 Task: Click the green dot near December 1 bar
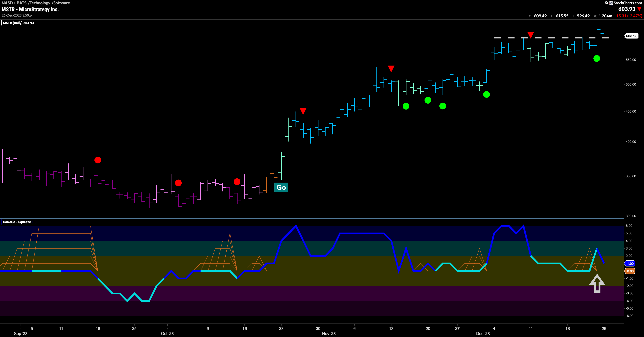point(487,94)
